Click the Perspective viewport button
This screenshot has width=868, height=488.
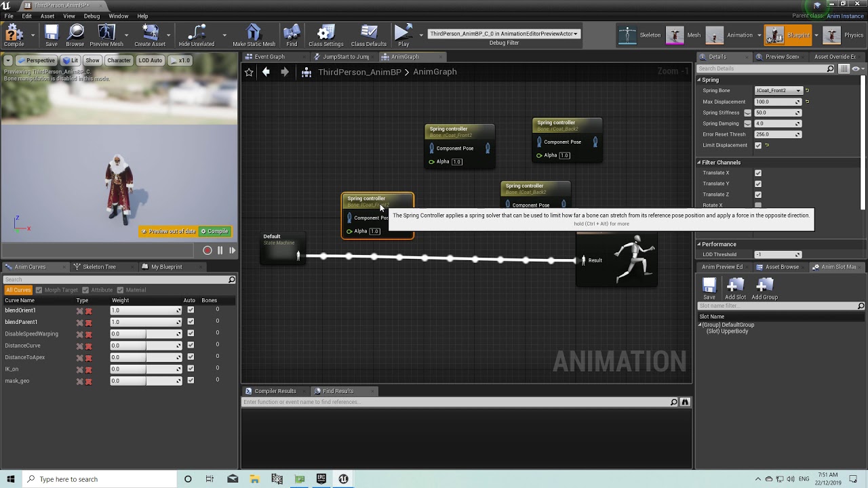[36, 60]
